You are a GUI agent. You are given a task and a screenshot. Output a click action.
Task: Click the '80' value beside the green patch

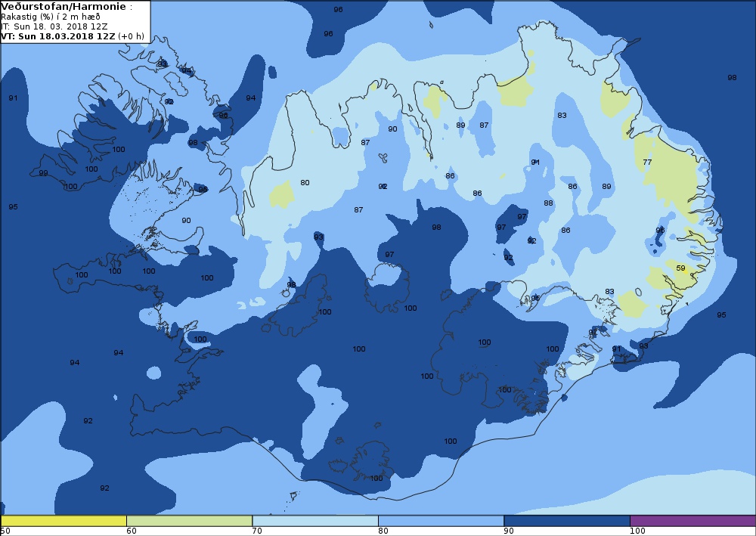(x=305, y=182)
